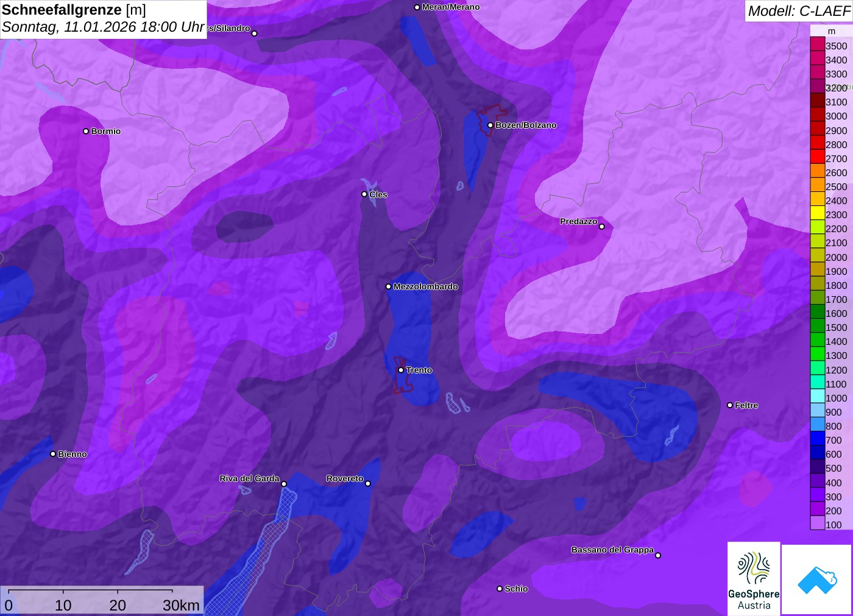Click the Rovereto label text

[345, 478]
